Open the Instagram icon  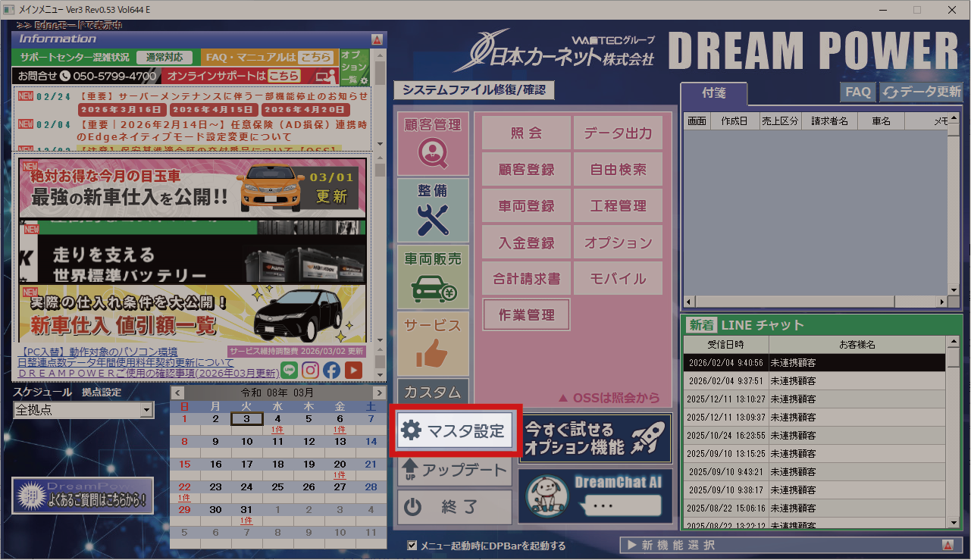point(311,370)
